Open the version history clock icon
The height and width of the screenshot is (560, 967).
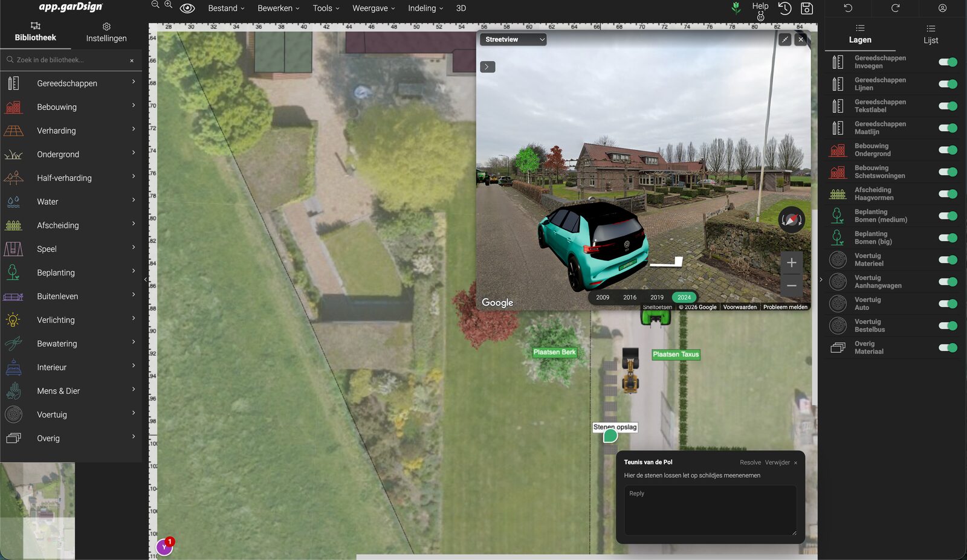tap(784, 8)
